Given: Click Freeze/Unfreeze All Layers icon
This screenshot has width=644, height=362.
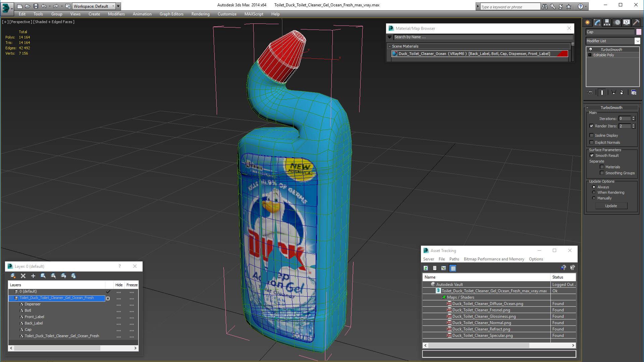Looking at the screenshot, I should click(x=73, y=276).
